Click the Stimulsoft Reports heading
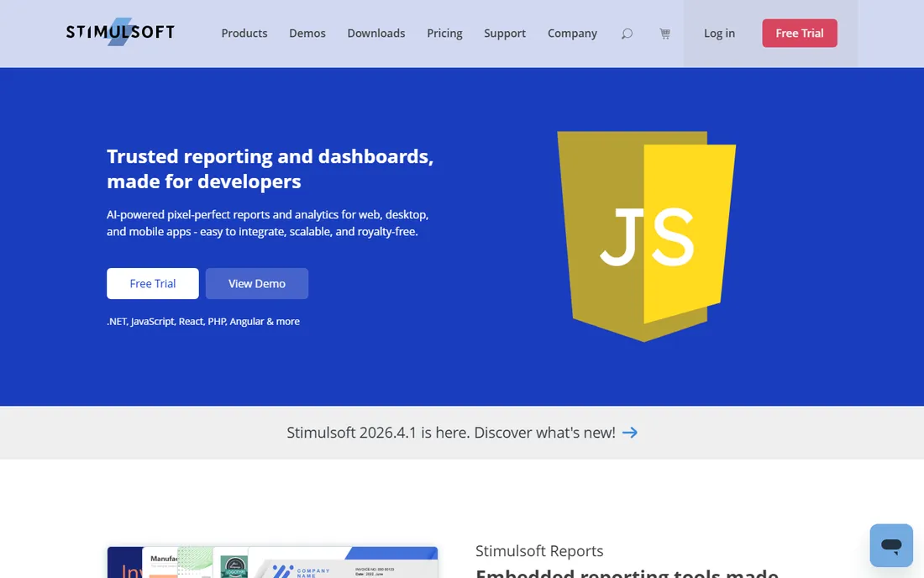This screenshot has width=924, height=578. 539,551
